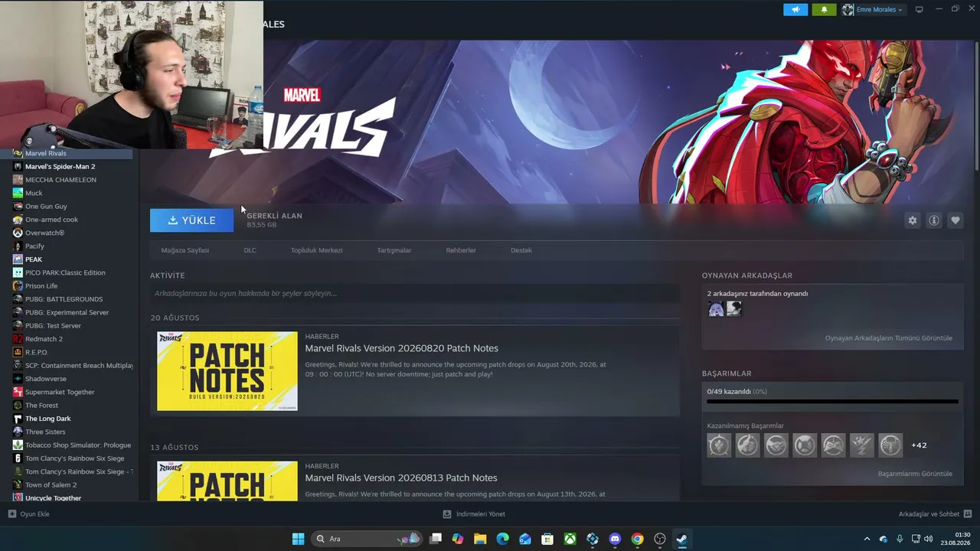The image size is (980, 551).
Task: Open Version 20260813 Patch Notes headline
Action: [x=401, y=478]
